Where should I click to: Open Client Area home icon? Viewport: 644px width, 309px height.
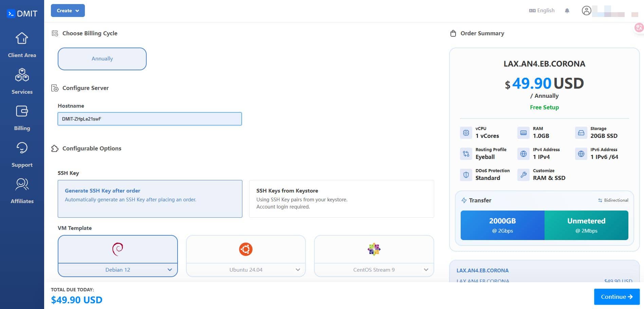[22, 38]
